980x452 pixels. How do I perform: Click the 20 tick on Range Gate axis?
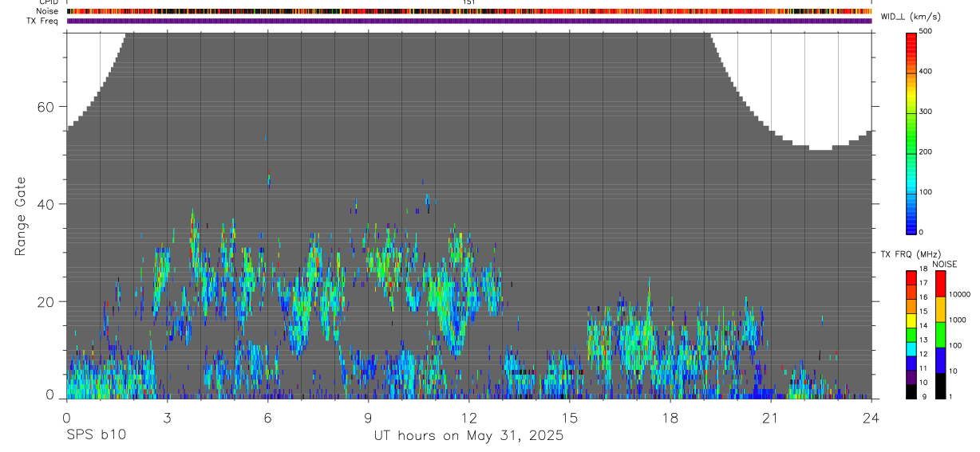46,301
